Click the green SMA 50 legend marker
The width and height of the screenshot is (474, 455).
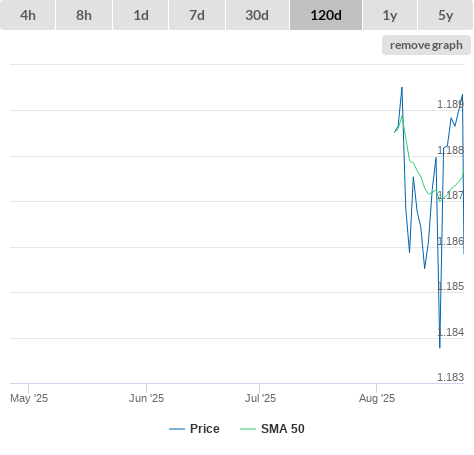248,429
